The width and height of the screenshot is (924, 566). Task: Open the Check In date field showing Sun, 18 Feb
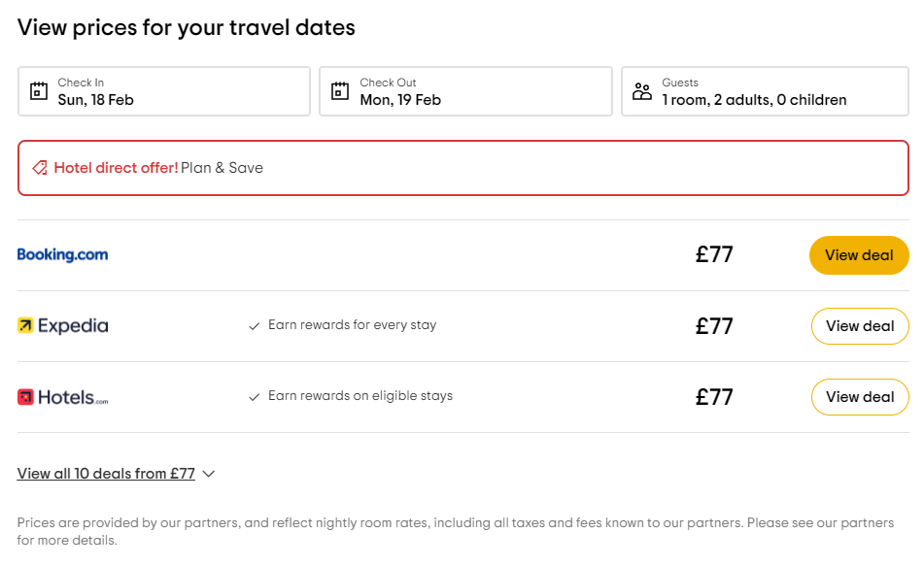click(164, 91)
